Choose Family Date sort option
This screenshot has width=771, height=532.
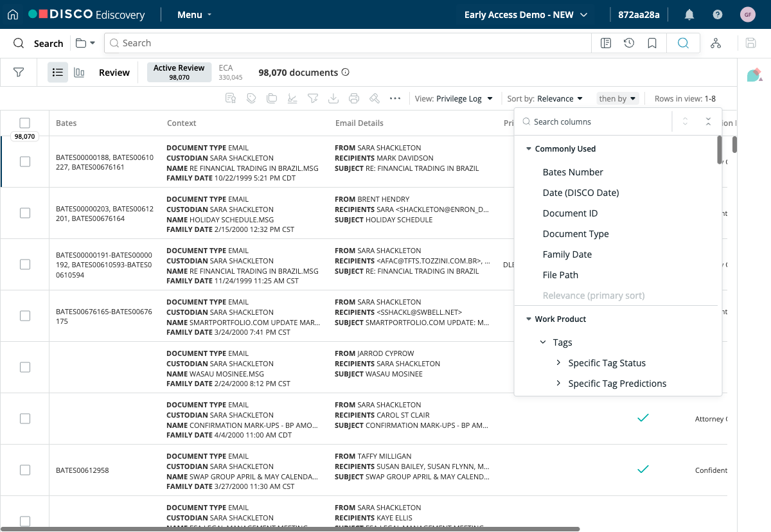pyautogui.click(x=567, y=254)
